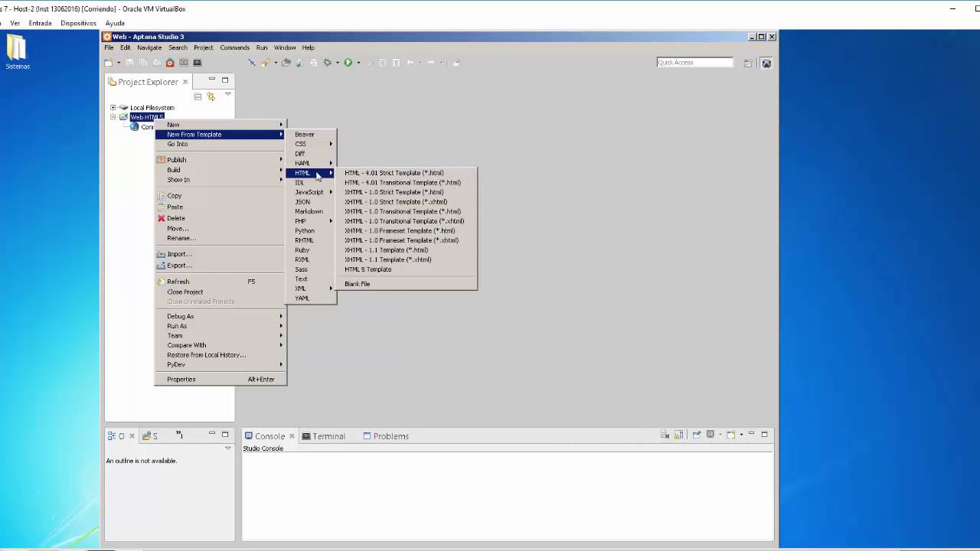
Task: Switch to the Samples tab beside Outline
Action: (x=150, y=436)
